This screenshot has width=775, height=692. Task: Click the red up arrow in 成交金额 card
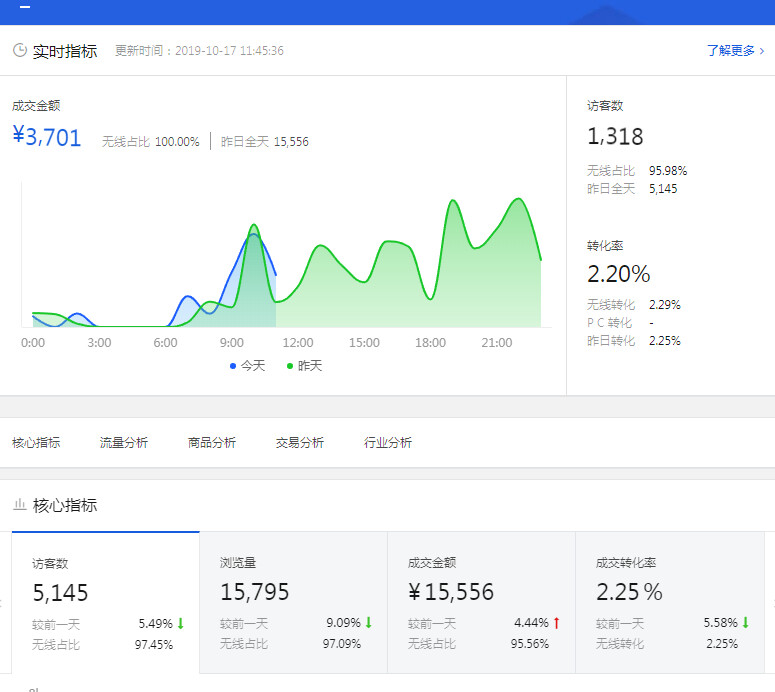pos(556,623)
